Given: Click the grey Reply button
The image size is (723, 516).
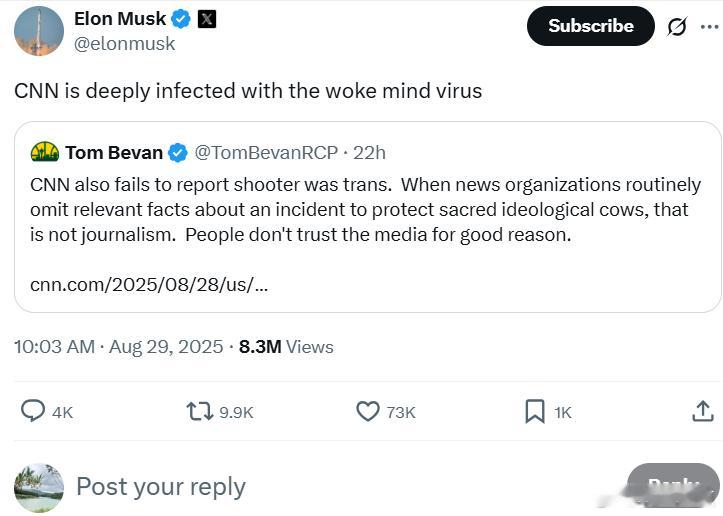Looking at the screenshot, I should click(x=673, y=487).
